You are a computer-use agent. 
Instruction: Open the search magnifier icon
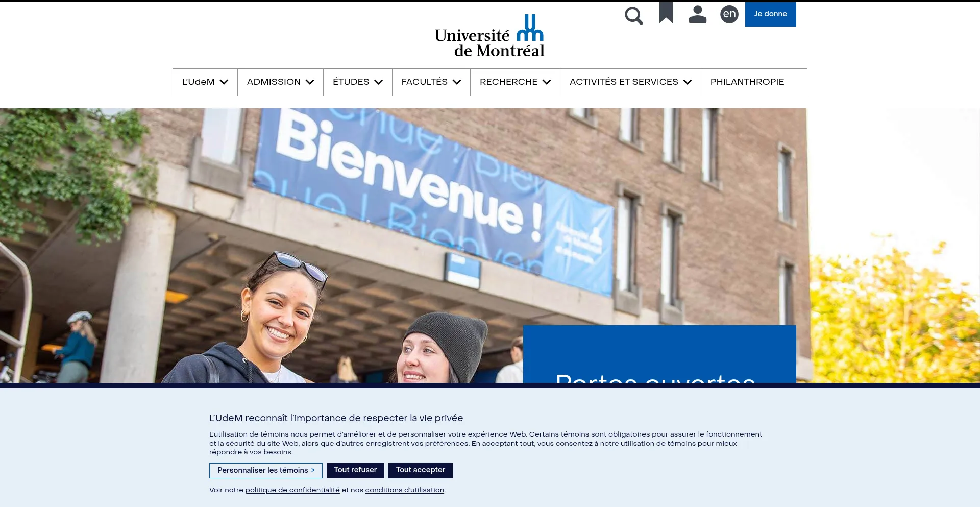(633, 15)
